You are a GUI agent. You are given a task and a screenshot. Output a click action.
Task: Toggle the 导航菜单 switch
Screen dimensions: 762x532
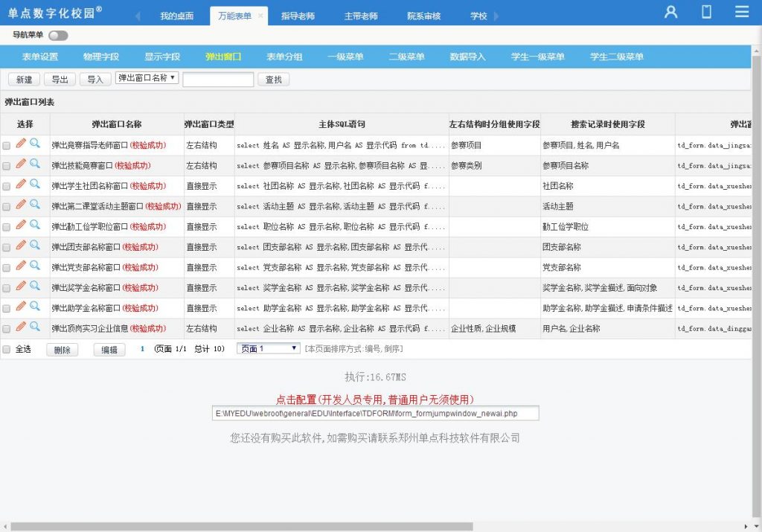(58, 36)
